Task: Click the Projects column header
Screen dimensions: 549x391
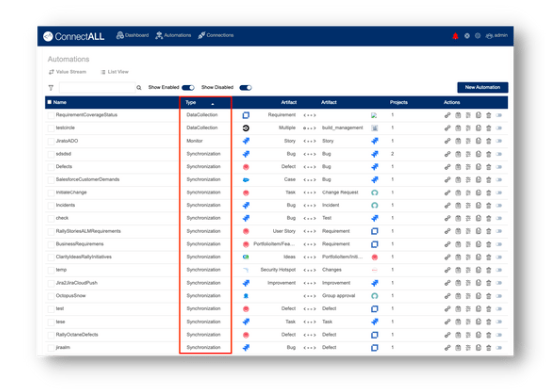Action: click(399, 102)
